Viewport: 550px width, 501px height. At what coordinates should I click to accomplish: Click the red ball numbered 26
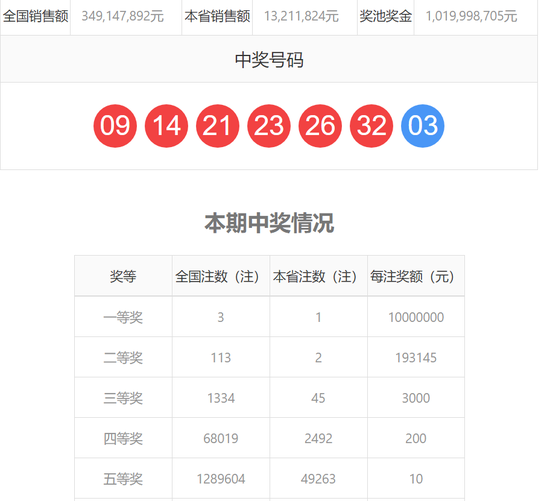click(320, 126)
